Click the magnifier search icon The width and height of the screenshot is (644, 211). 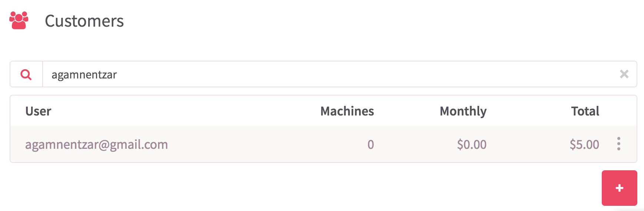tap(26, 74)
